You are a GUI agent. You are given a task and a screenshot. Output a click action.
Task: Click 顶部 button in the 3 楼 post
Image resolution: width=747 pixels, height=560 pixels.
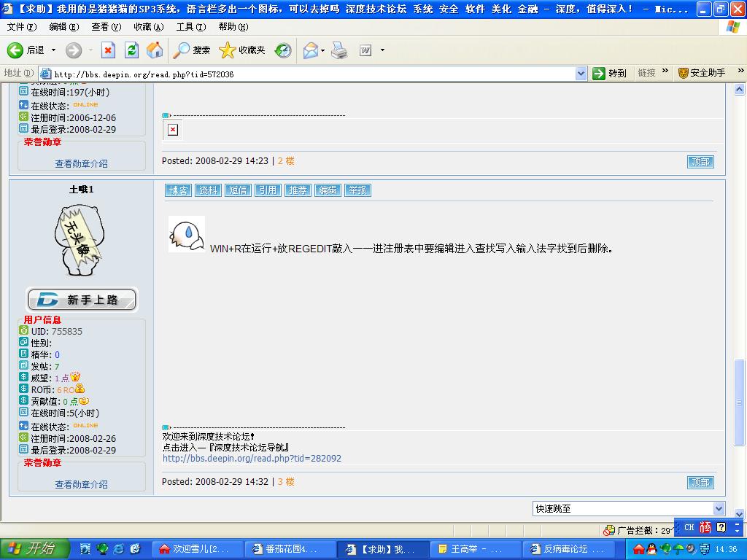point(700,483)
